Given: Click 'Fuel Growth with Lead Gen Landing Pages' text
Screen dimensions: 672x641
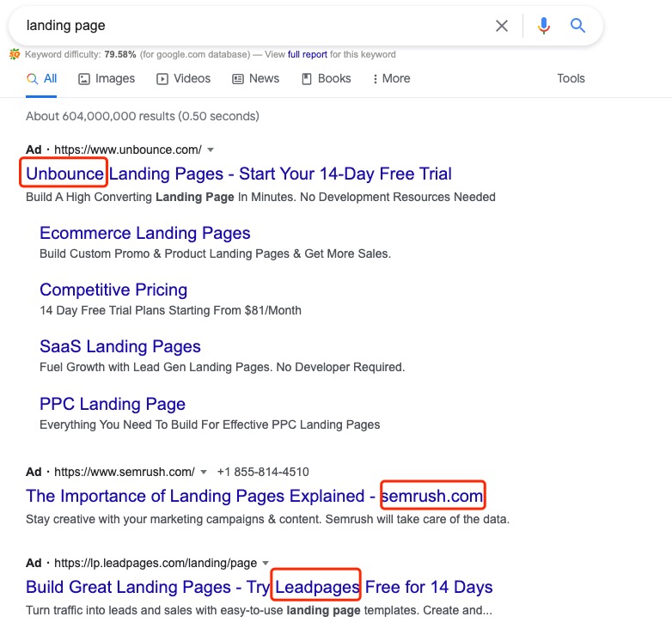Looking at the screenshot, I should click(222, 367).
